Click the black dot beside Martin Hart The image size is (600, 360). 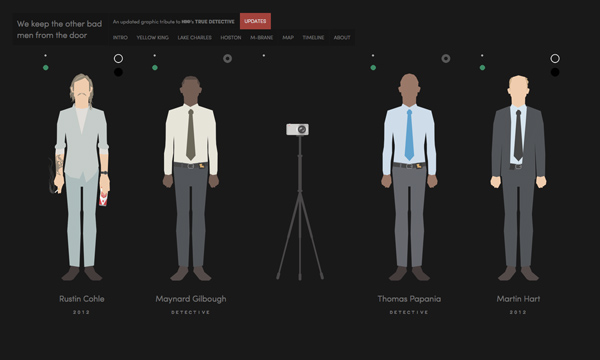(555, 72)
